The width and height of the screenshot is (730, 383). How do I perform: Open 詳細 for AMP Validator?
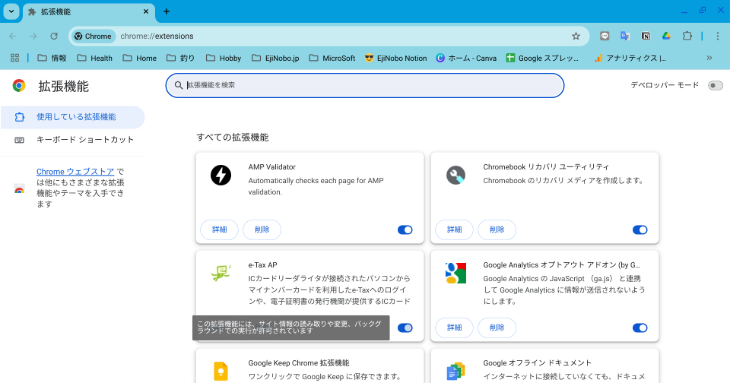[219, 229]
